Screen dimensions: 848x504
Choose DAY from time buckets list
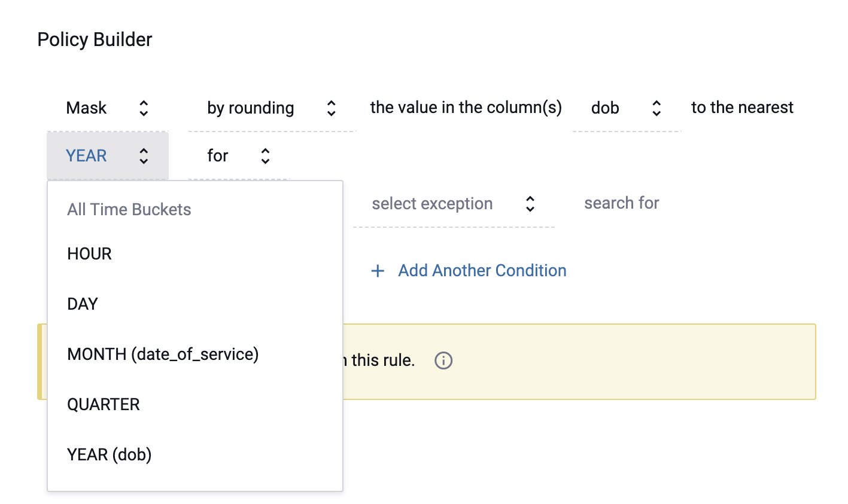tap(195, 304)
